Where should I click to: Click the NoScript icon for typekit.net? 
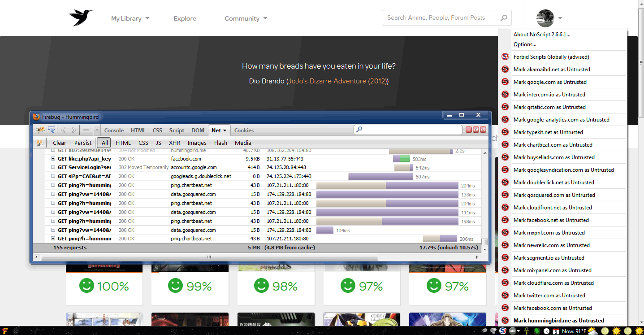click(505, 132)
